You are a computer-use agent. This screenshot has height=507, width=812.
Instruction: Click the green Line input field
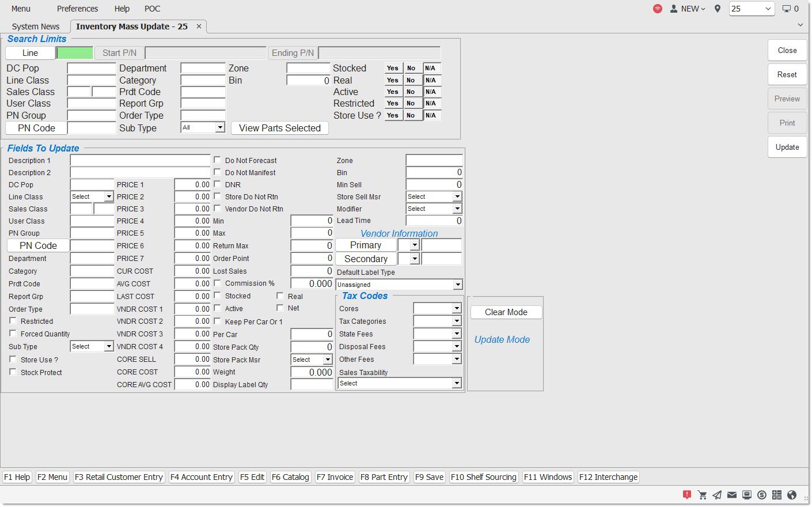[75, 53]
